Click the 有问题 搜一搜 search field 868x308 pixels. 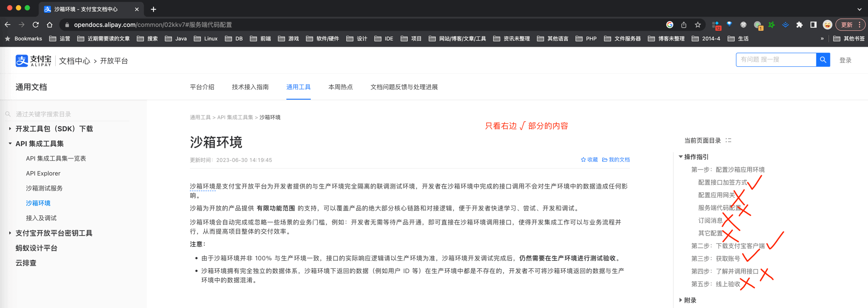775,60
